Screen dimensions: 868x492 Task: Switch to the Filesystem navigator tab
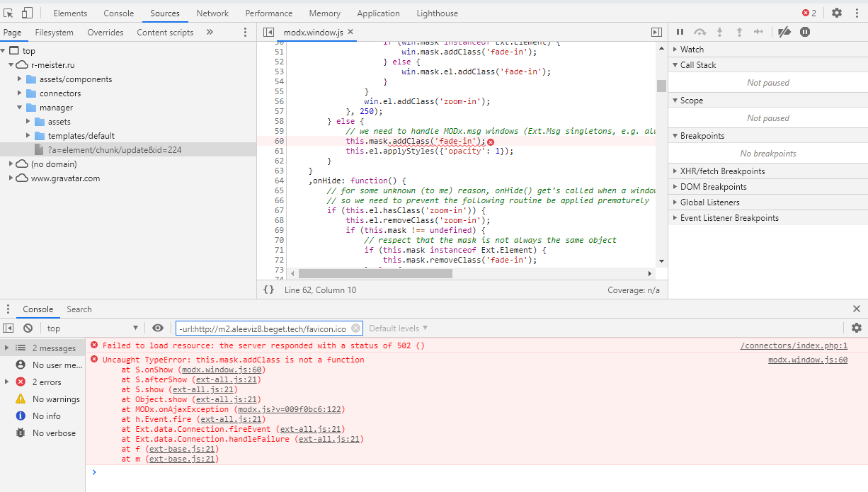pyautogui.click(x=55, y=32)
